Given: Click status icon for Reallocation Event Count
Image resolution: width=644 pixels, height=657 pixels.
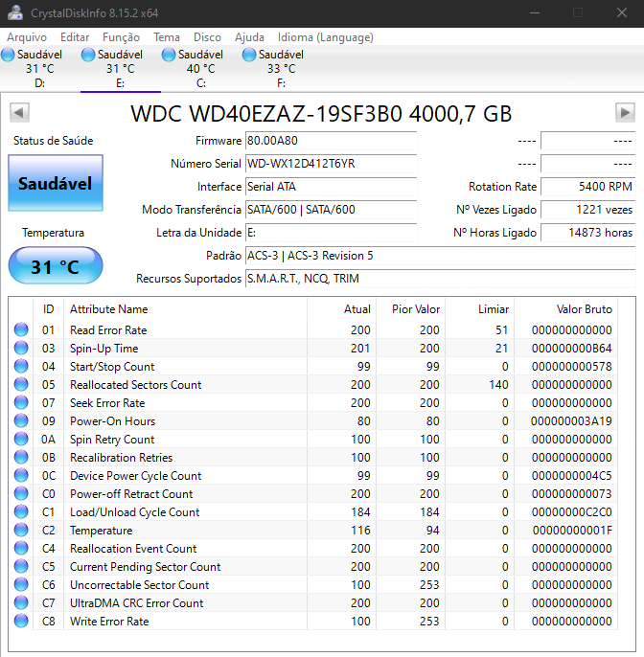Looking at the screenshot, I should [x=21, y=548].
